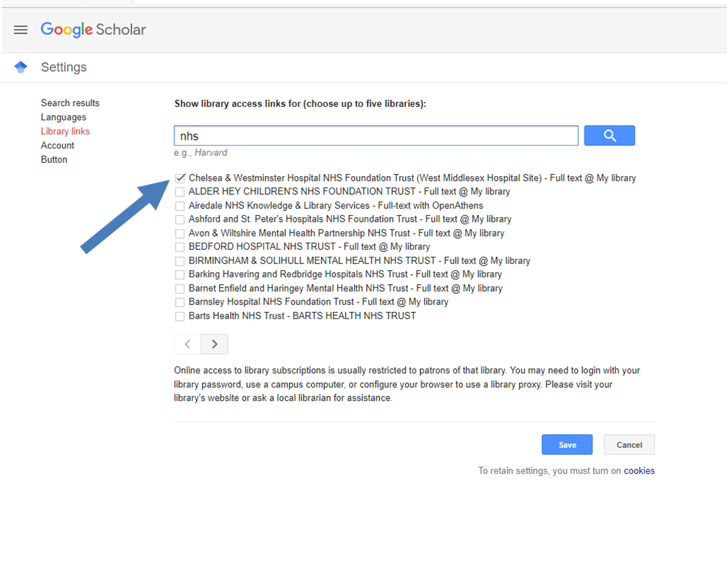The image size is (727, 588).
Task: Open Account settings section
Action: [x=57, y=145]
